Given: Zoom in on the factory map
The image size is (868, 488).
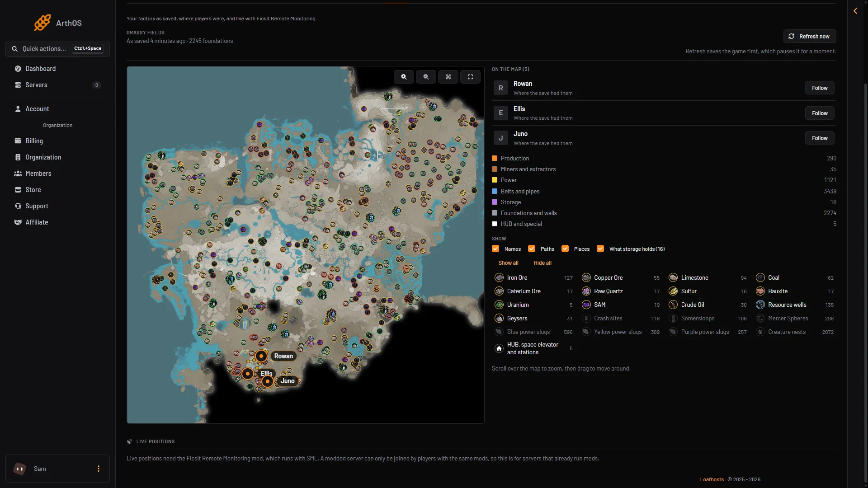Looking at the screenshot, I should (404, 77).
